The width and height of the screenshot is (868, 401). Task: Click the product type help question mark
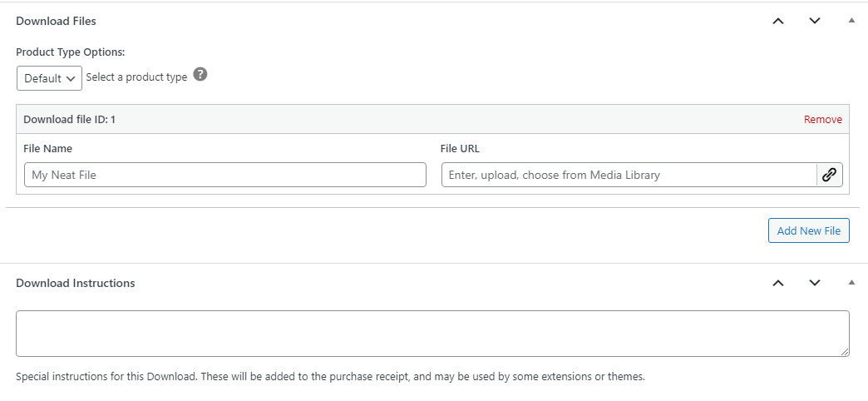[x=200, y=75]
